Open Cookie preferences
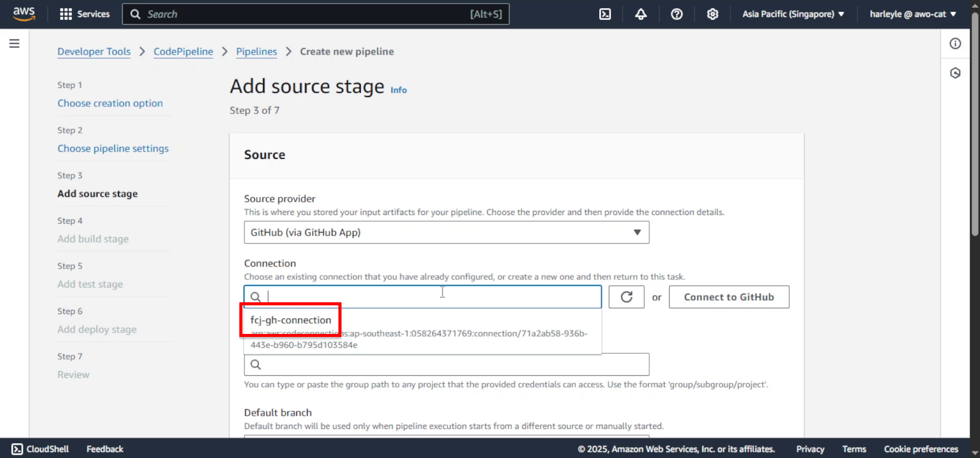980x458 pixels. pos(921,449)
